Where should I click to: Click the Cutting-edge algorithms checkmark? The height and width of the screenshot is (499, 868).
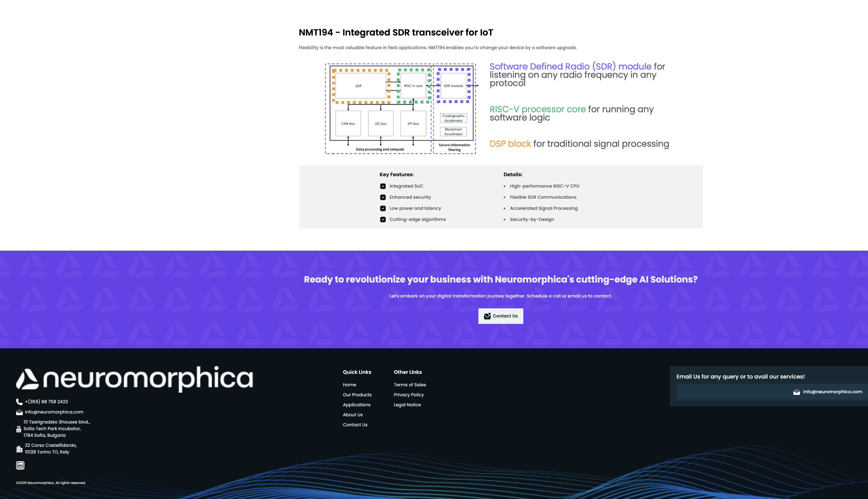383,219
